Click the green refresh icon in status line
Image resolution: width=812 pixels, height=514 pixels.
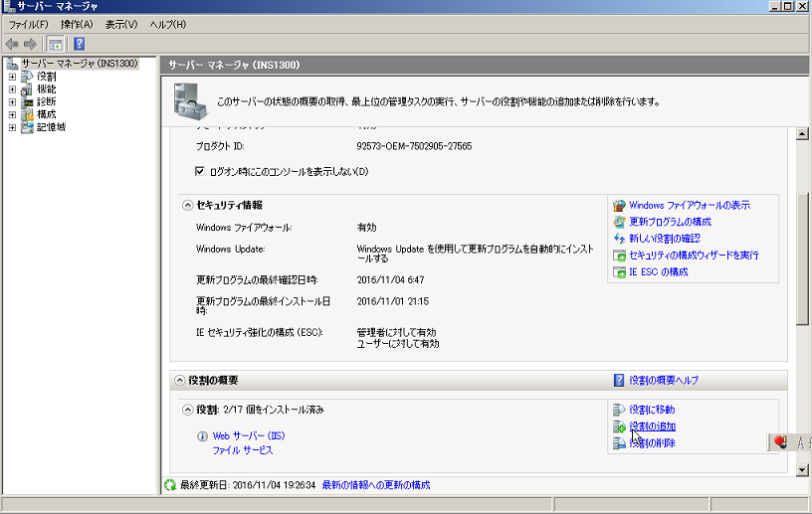(170, 485)
